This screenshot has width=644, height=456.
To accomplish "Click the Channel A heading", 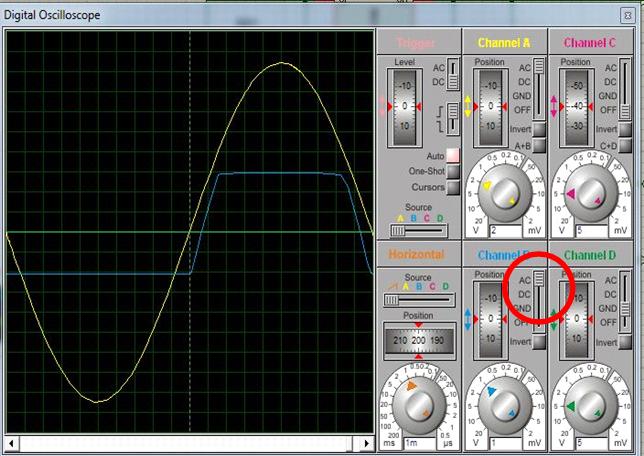I will 504,42.
